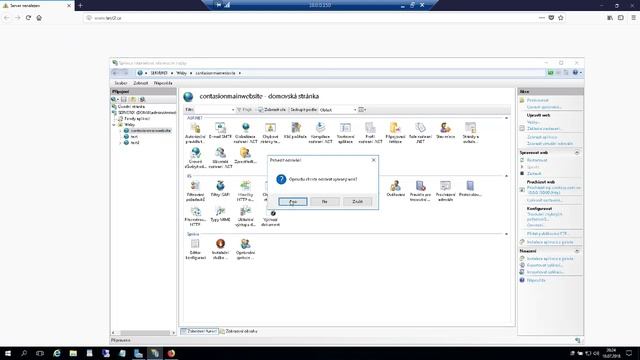Open the Editor konfigurace icon

[x=196, y=249]
